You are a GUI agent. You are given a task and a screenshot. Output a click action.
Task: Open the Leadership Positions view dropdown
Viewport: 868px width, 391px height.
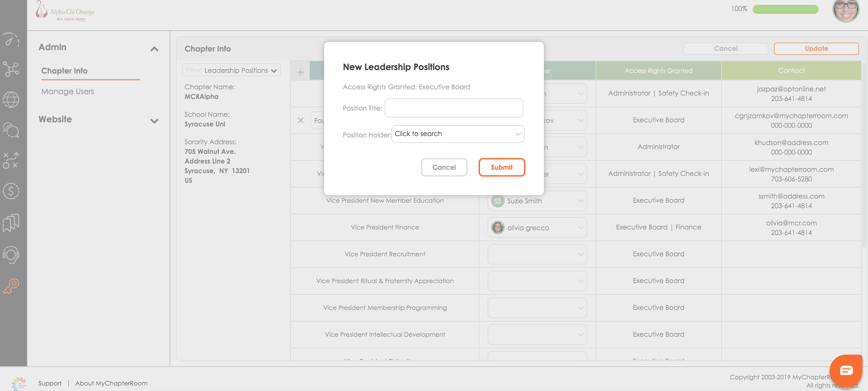pyautogui.click(x=231, y=70)
